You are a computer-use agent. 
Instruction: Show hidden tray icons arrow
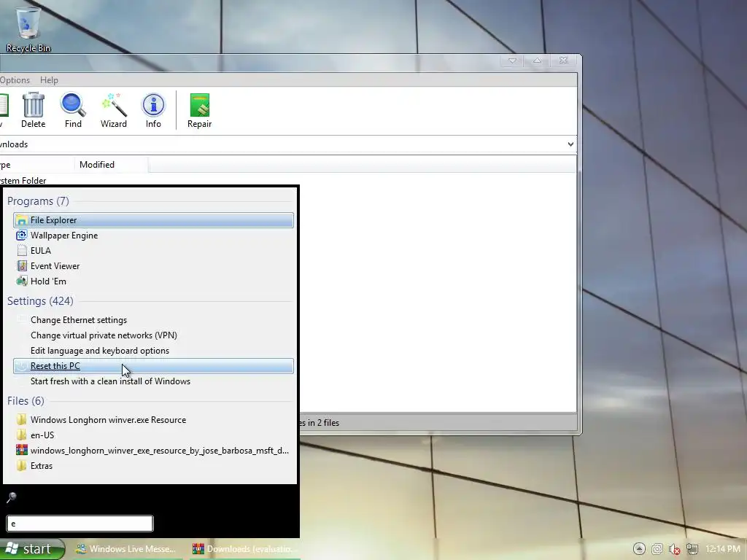(x=639, y=549)
